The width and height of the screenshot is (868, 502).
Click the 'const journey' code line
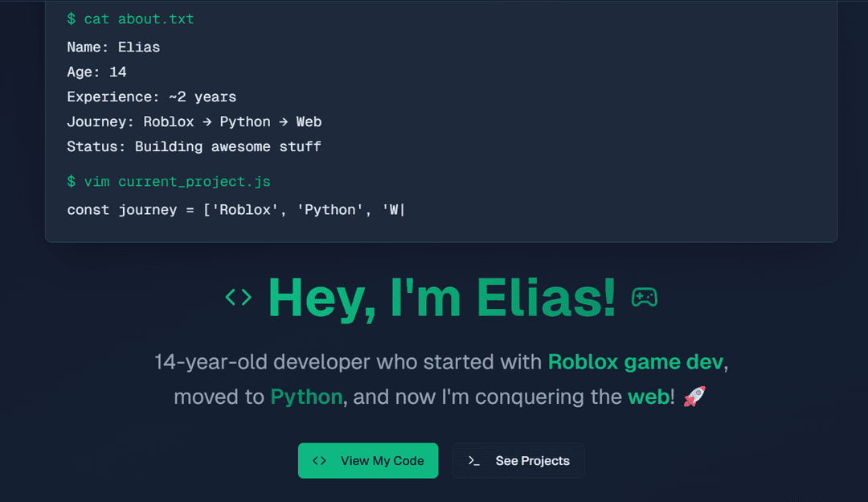235,210
